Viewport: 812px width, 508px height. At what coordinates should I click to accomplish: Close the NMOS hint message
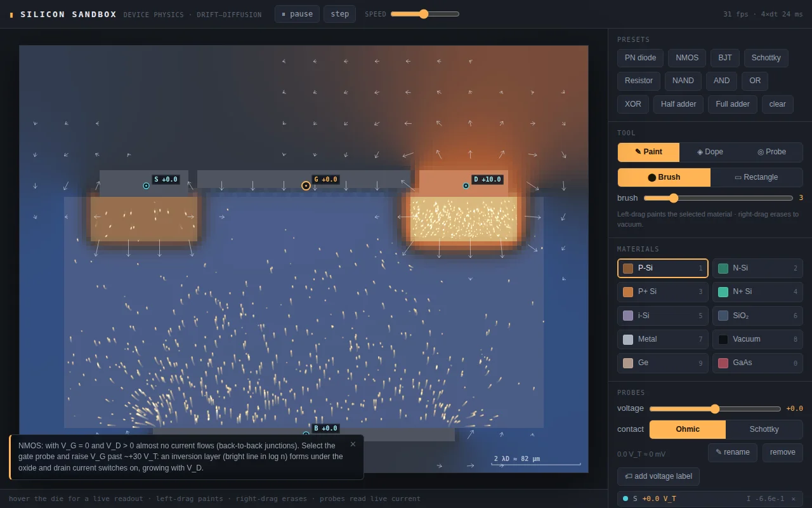tap(353, 444)
